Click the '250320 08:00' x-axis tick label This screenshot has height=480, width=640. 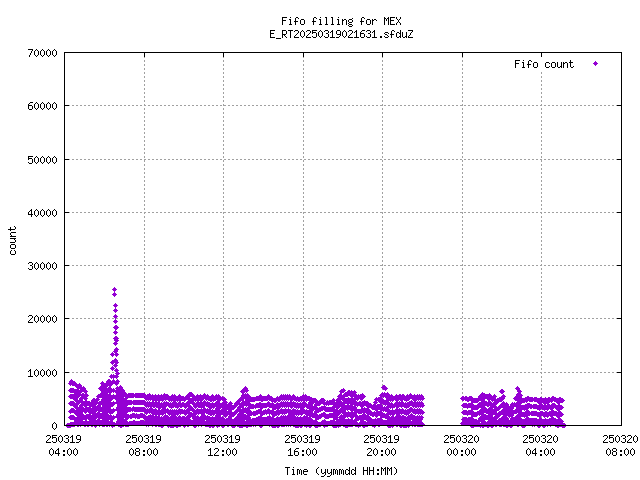coord(620,446)
